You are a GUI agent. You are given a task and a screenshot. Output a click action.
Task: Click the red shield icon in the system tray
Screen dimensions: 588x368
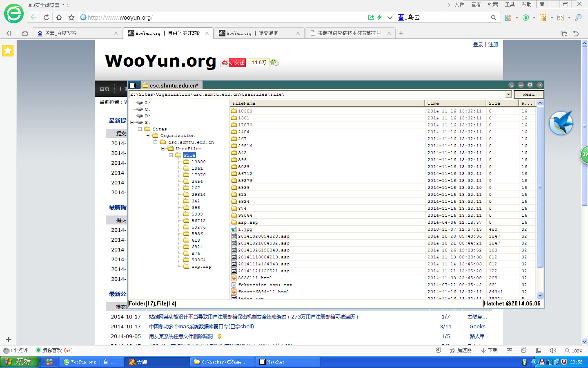point(564,362)
